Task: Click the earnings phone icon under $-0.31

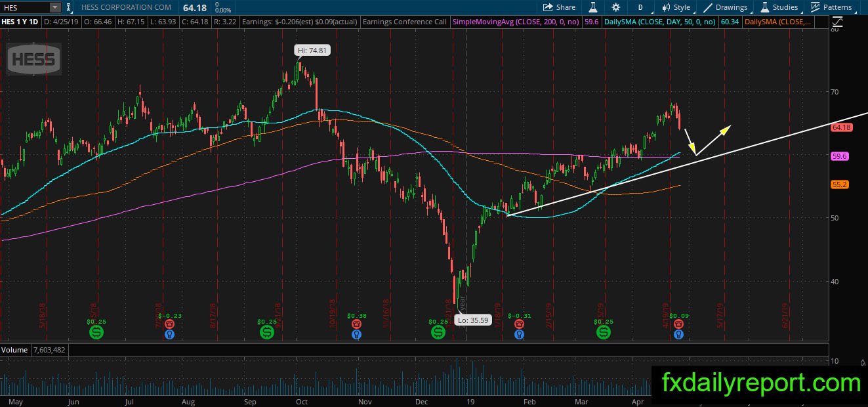Action: pyautogui.click(x=519, y=324)
